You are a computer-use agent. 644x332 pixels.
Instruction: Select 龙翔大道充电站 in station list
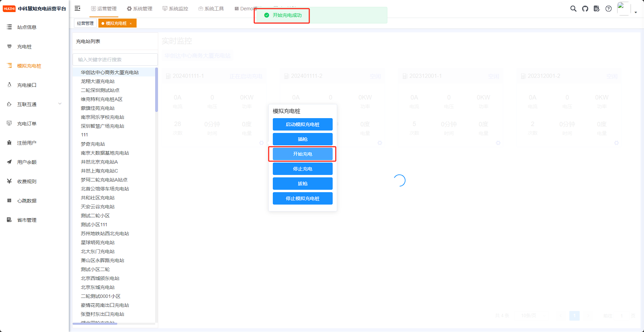[x=98, y=81]
